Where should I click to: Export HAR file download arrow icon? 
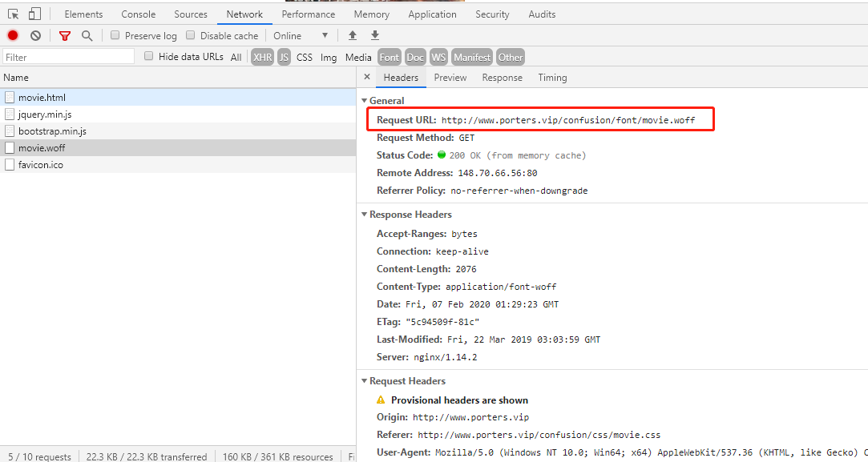(375, 35)
